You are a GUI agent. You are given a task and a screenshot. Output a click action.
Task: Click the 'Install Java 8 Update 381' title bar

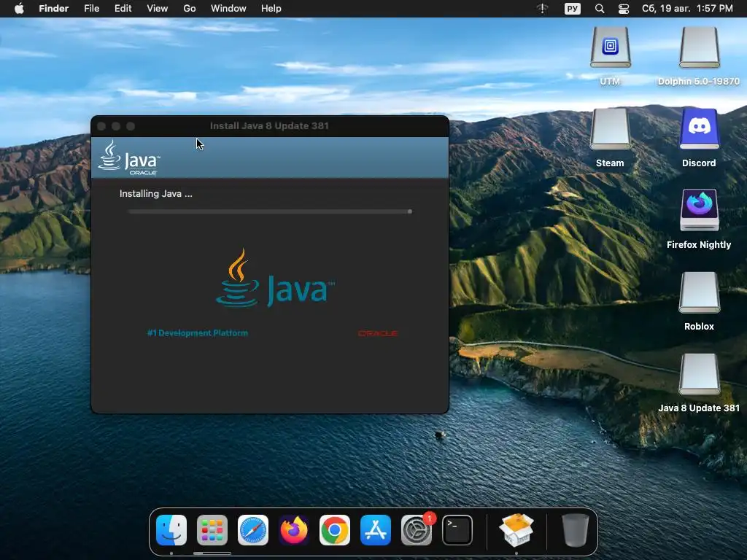(269, 125)
